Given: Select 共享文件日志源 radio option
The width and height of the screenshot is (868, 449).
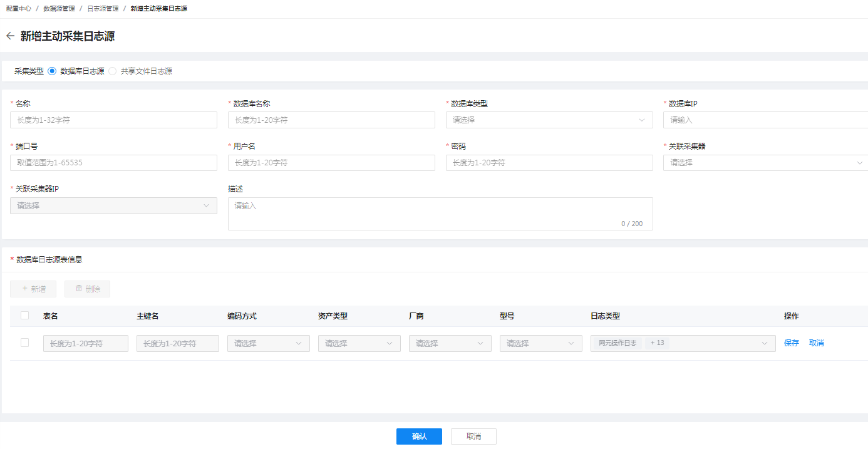Looking at the screenshot, I should tap(113, 71).
